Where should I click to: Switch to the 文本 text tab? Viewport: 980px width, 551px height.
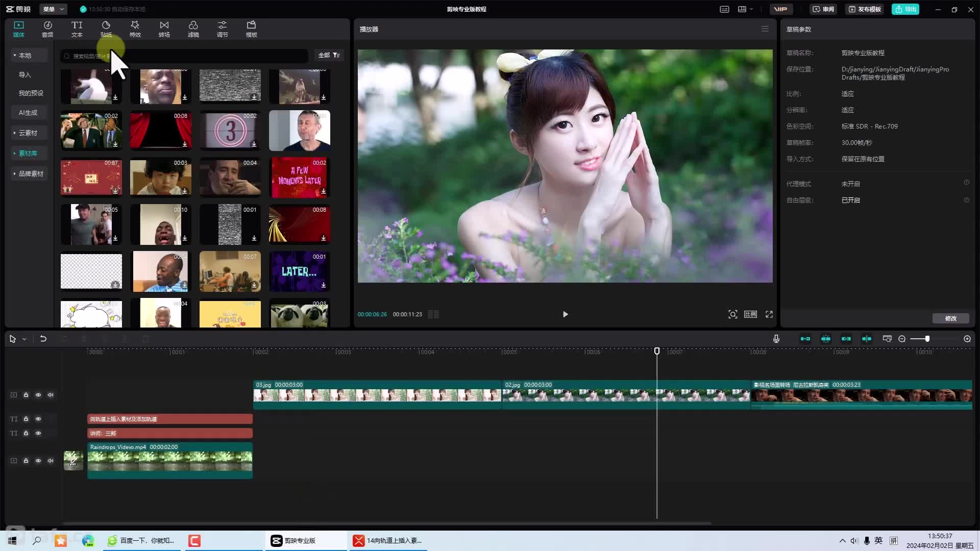77,29
